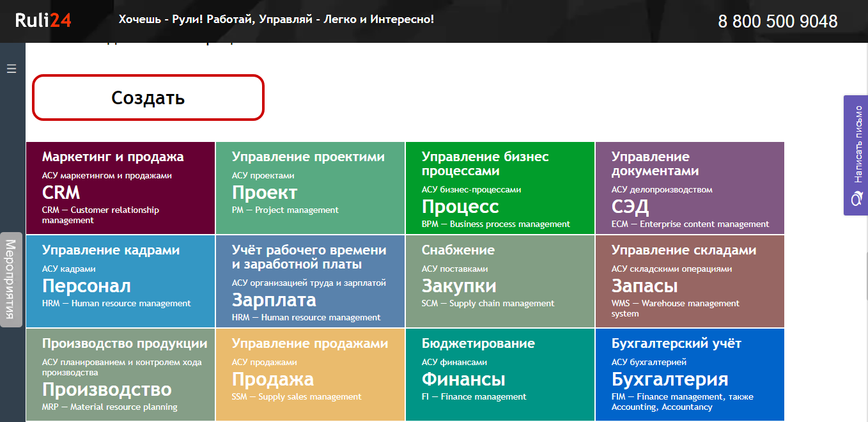Image resolution: width=868 pixels, height=422 pixels.
Task: Open the Производство production module
Action: click(x=120, y=375)
